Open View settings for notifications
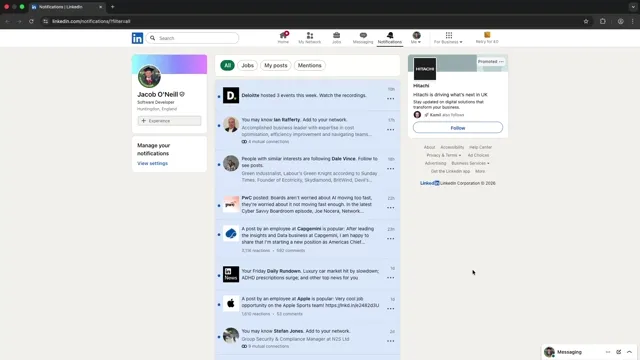Viewport: 640px width, 360px height. click(x=152, y=163)
